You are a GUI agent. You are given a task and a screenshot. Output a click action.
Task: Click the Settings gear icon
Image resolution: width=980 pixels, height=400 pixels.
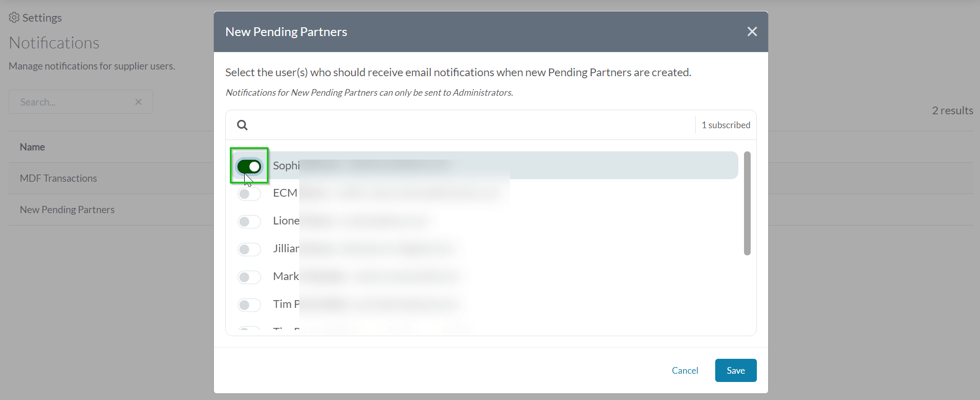point(14,18)
